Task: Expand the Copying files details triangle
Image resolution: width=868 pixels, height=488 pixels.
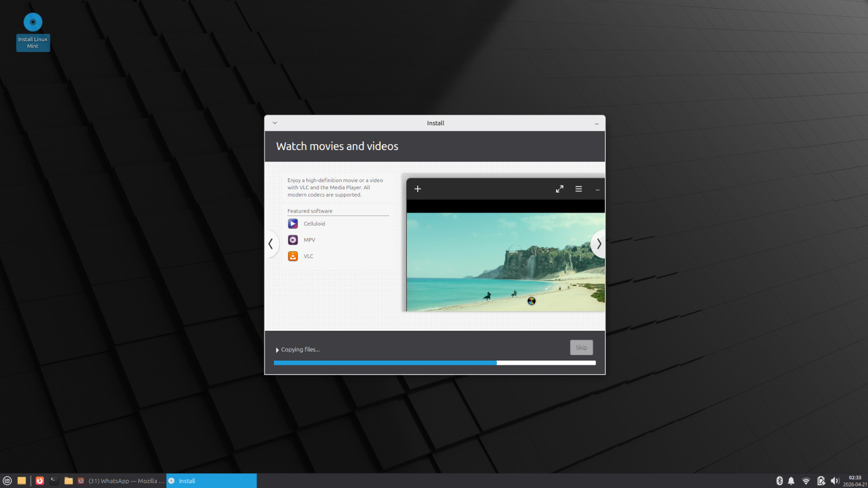Action: coord(277,350)
